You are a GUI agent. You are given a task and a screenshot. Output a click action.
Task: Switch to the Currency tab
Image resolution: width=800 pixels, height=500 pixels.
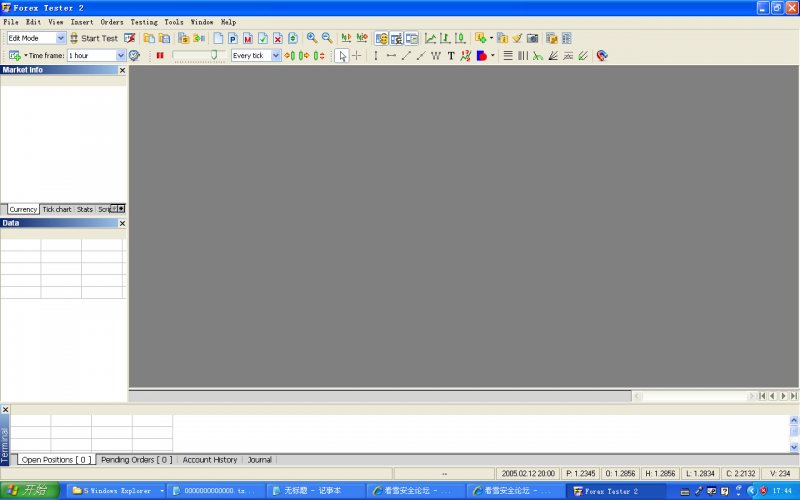coord(23,209)
